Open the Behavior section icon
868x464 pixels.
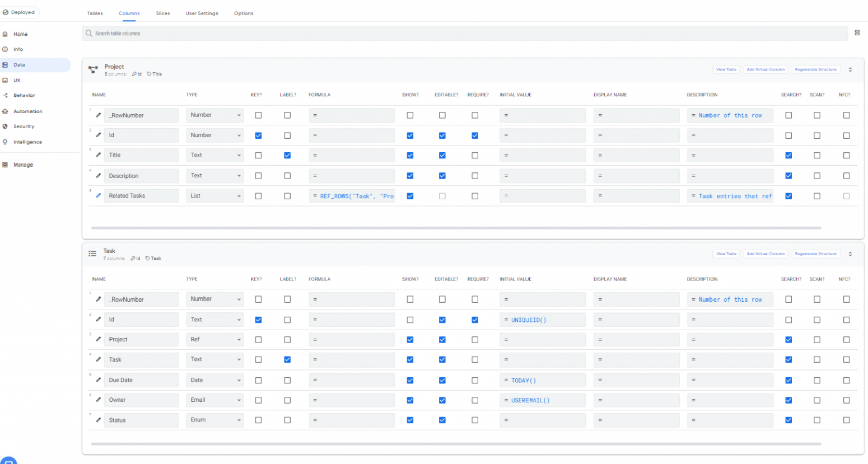pos(5,96)
